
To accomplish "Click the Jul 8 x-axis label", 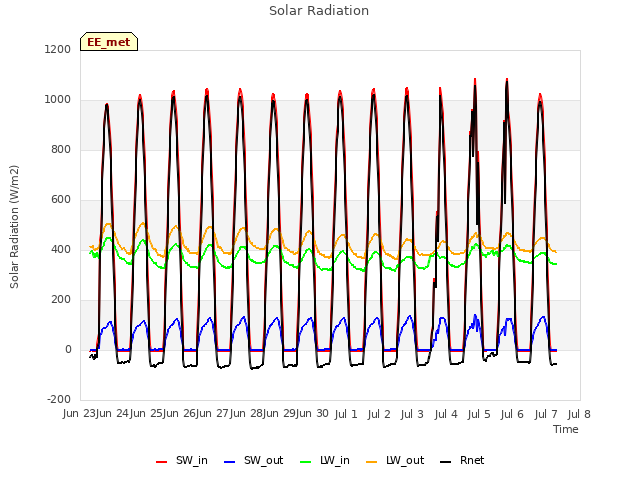I will (579, 415).
